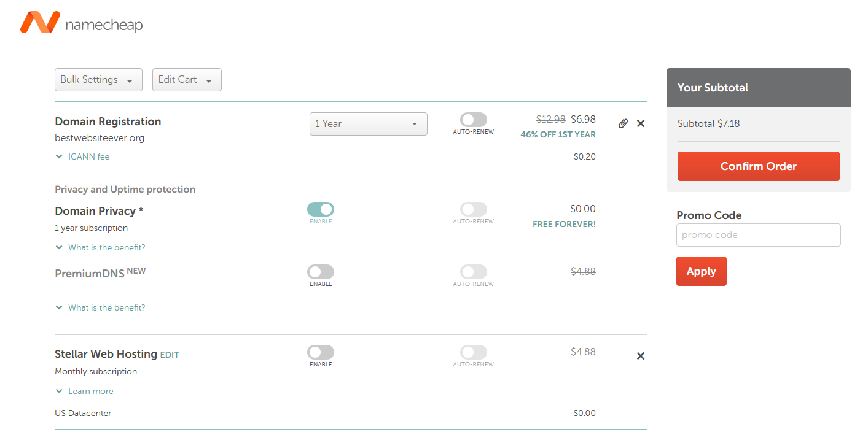The width and height of the screenshot is (868, 440).
Task: Click the paperclip icon beside domain price
Action: [x=623, y=123]
